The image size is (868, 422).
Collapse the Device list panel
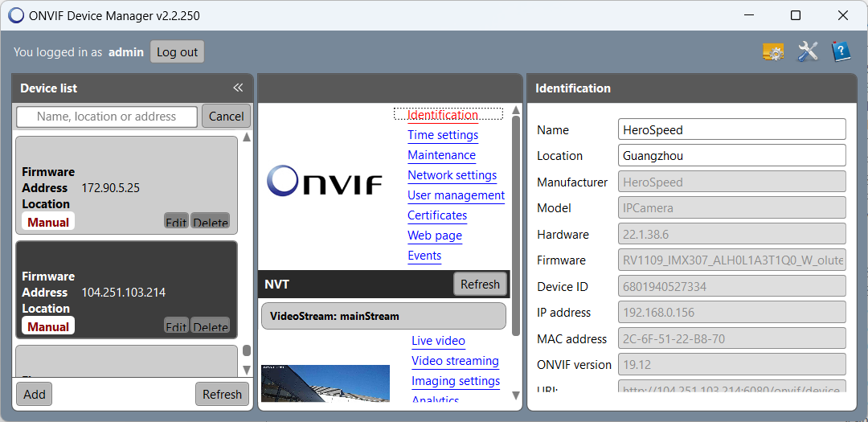pos(238,88)
